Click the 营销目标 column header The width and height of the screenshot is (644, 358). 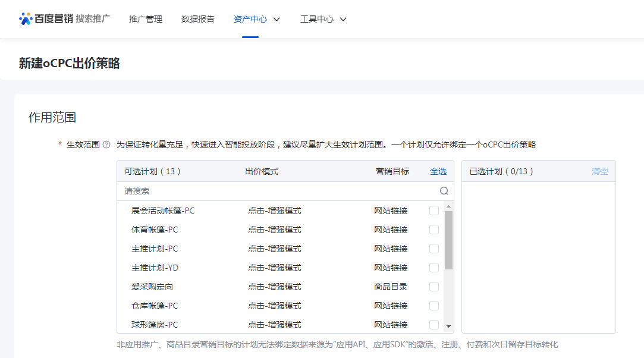pos(392,171)
